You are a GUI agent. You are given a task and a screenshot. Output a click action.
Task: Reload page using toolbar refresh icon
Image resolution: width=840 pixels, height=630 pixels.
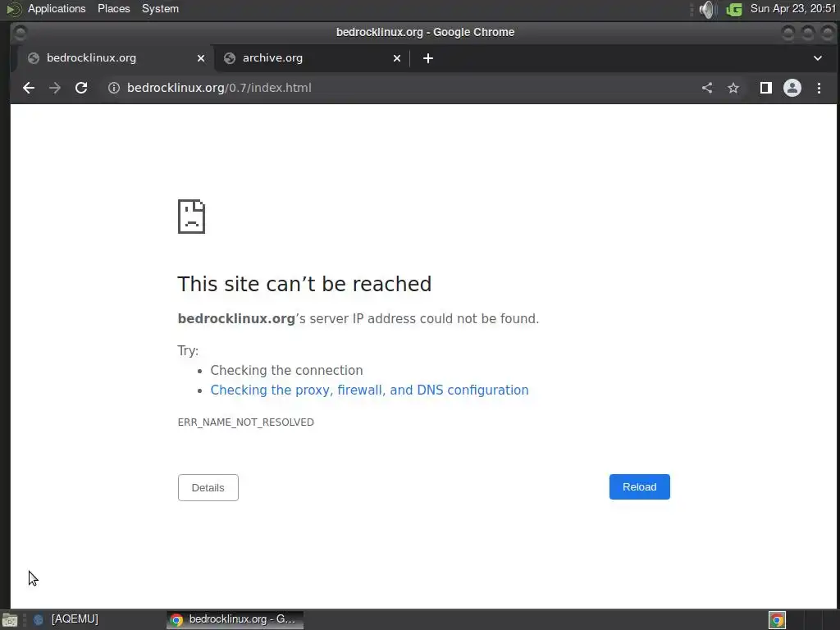[x=81, y=88]
